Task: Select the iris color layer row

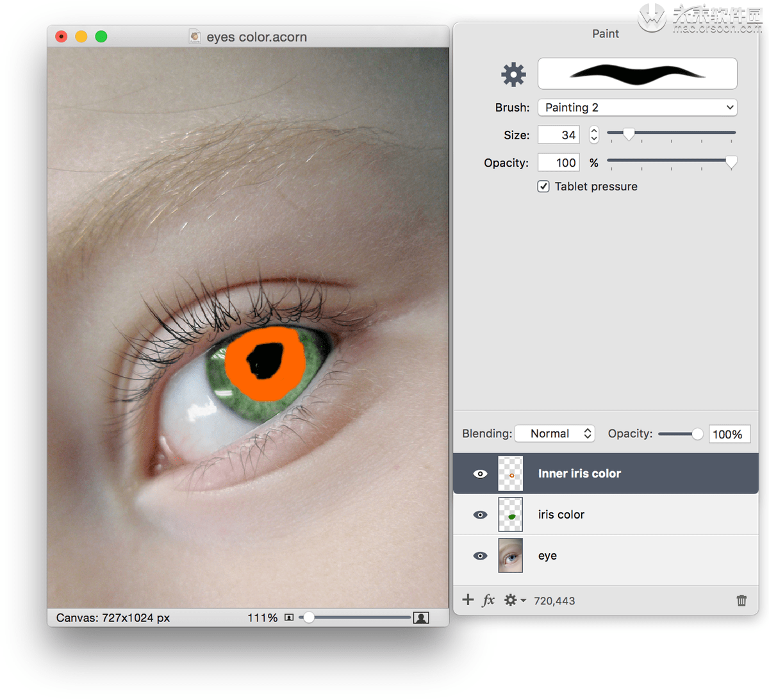Action: click(606, 514)
